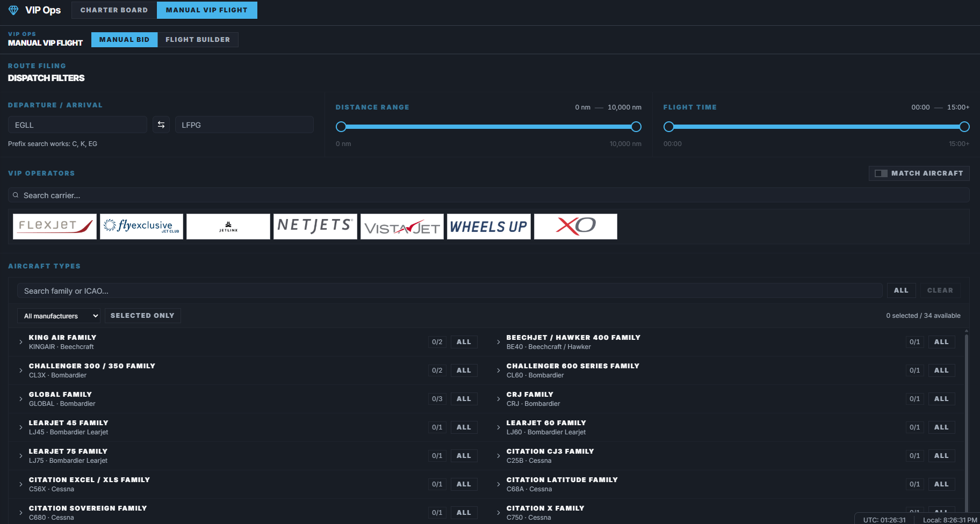Toggle the Match Aircraft switch
Viewport: 980px width, 524px height.
pos(919,173)
